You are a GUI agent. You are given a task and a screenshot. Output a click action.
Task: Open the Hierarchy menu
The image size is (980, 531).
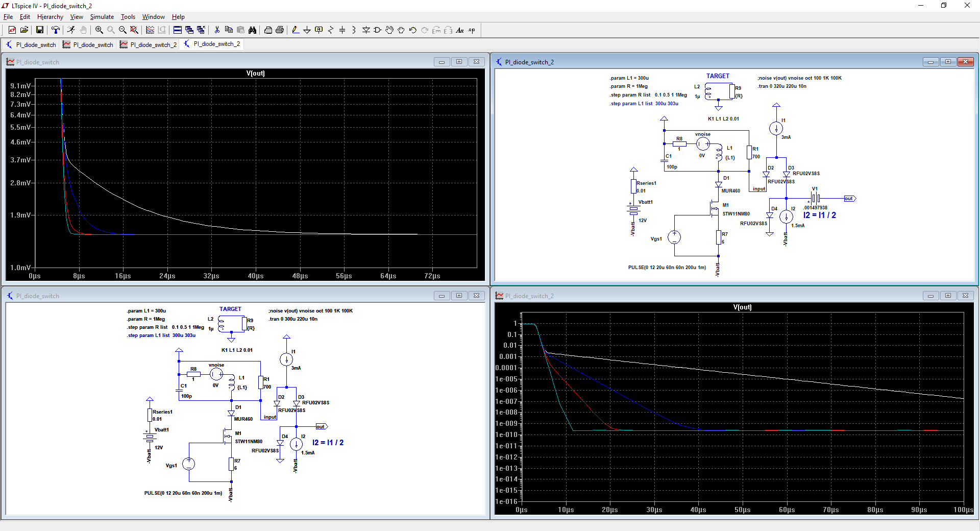[x=50, y=17]
